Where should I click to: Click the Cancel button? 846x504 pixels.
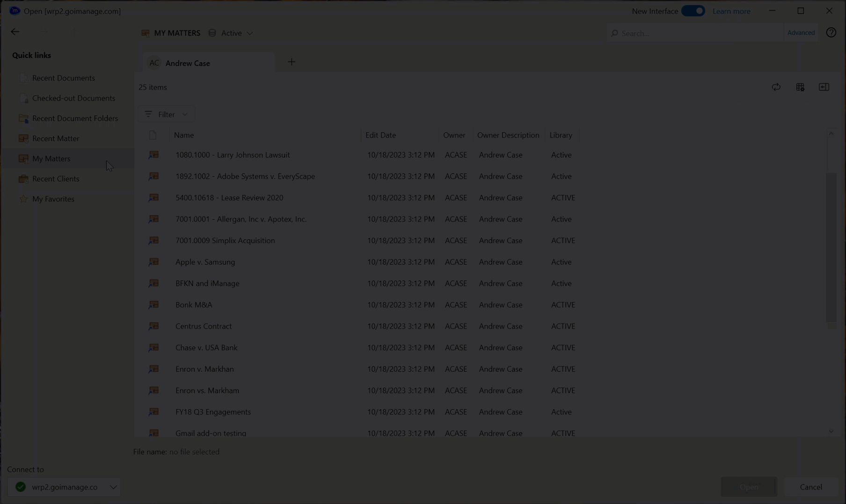(810, 487)
